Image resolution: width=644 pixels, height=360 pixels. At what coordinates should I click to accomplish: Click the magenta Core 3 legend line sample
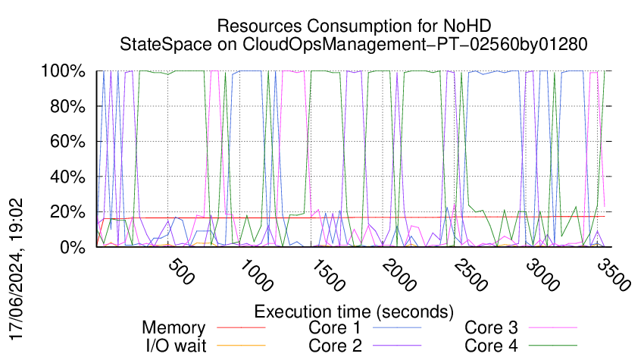point(553,327)
